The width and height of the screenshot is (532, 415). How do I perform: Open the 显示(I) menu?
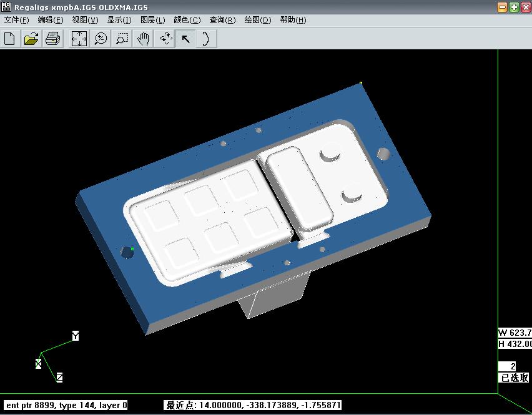tap(119, 20)
